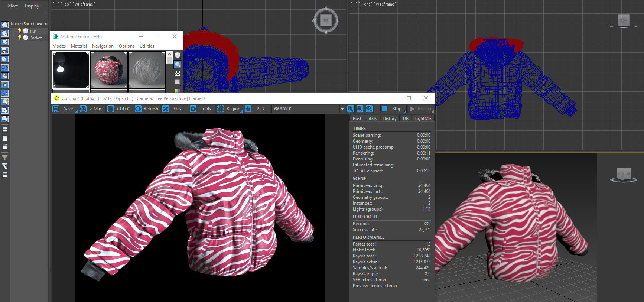The width and height of the screenshot is (644, 302).
Task: Select the HDRI light material sample slot
Action: (x=71, y=70)
